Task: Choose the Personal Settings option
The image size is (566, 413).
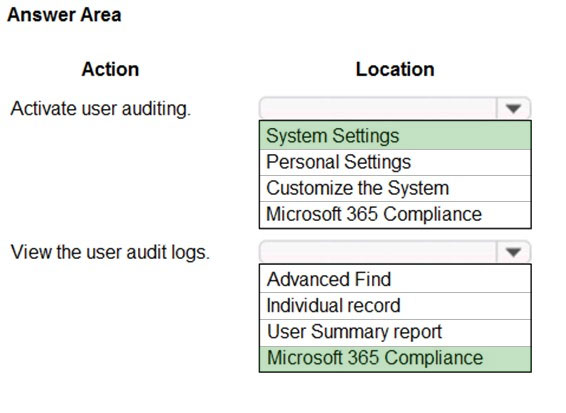Action: (395, 162)
